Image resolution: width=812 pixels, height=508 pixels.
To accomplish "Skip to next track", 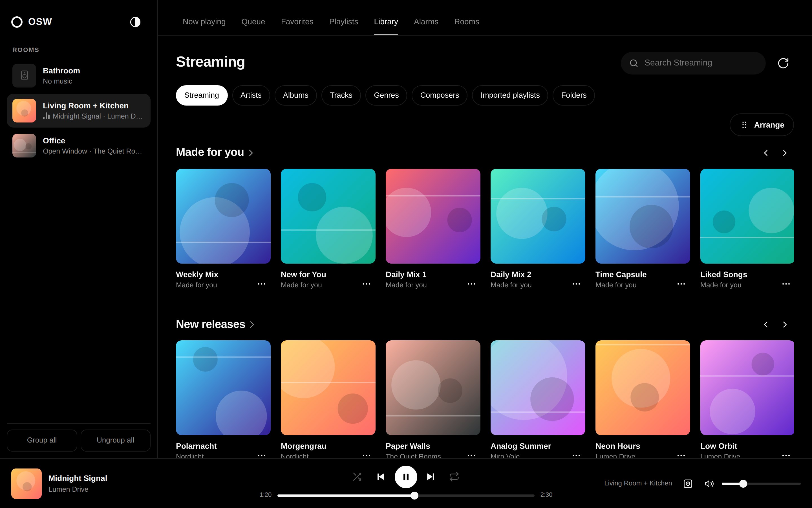I will pos(431,477).
